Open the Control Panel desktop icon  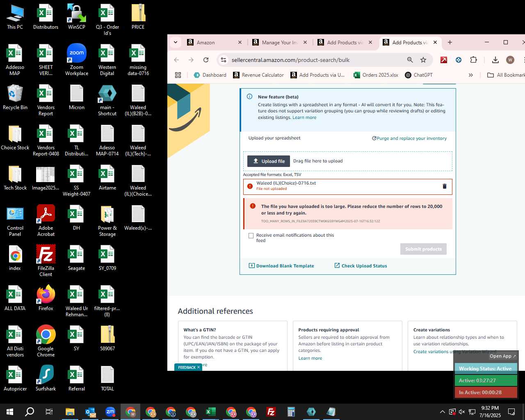15,221
